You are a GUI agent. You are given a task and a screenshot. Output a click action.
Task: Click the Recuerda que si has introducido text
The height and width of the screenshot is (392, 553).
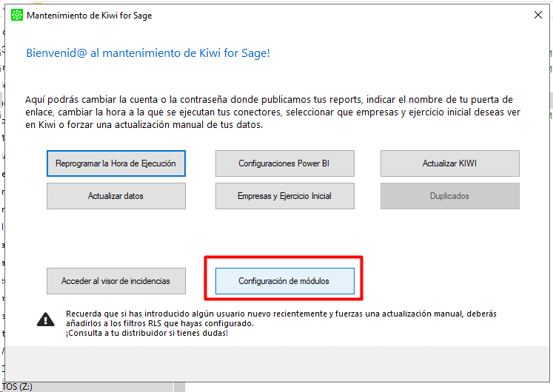pos(281,318)
